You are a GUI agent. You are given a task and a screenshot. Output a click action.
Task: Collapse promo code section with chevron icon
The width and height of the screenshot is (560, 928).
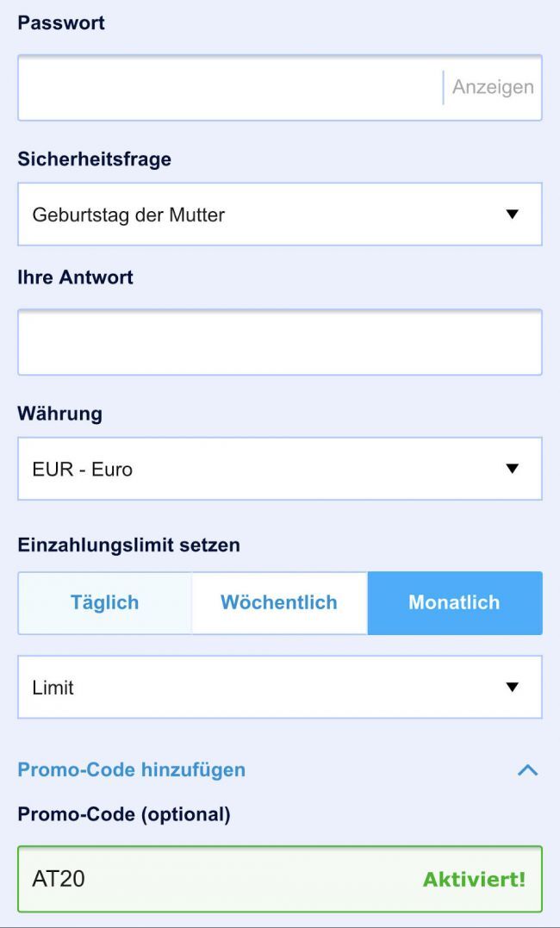pos(527,770)
